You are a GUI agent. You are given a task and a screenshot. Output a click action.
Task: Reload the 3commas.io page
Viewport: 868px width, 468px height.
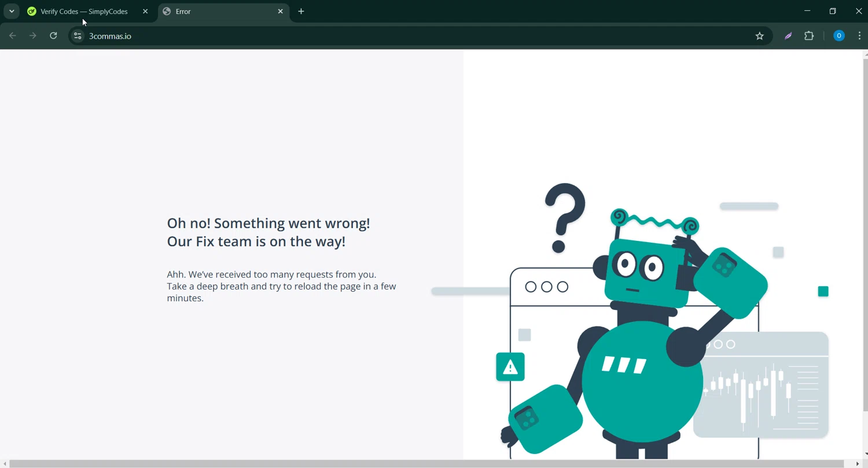(x=53, y=36)
